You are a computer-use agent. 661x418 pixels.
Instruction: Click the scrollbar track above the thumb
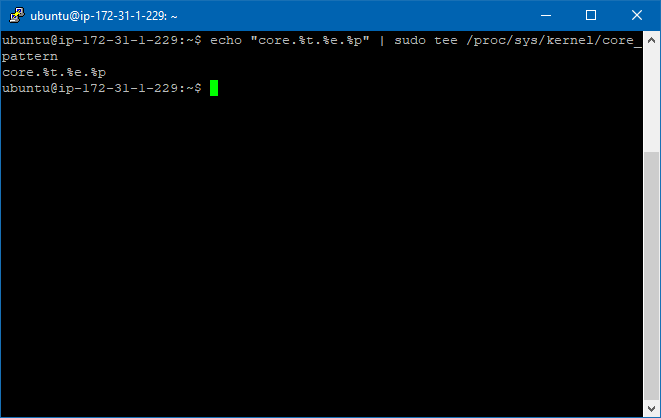(x=651, y=100)
